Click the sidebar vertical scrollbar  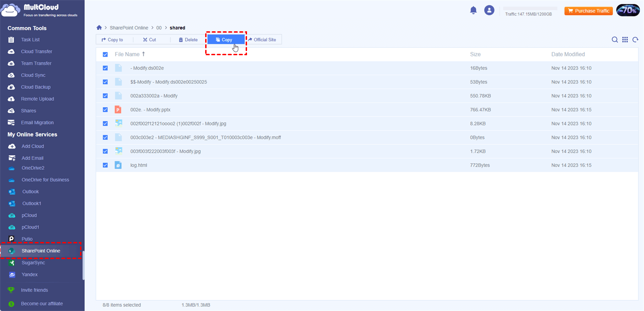coord(83,265)
